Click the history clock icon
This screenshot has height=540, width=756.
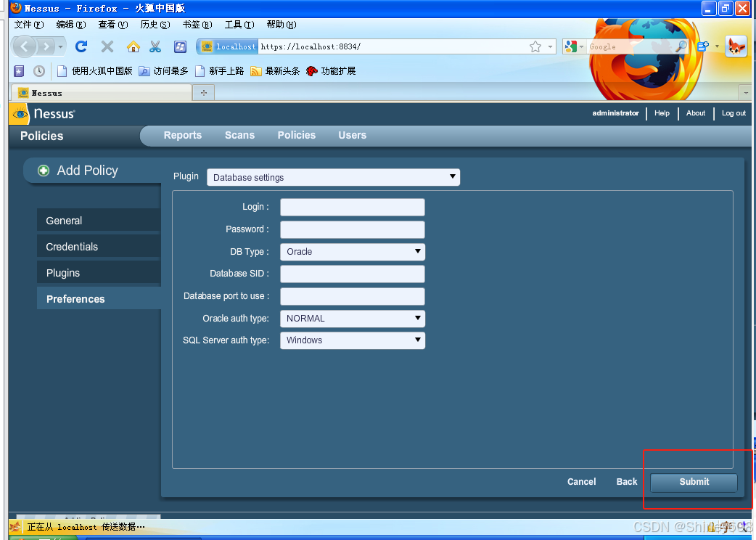point(39,71)
